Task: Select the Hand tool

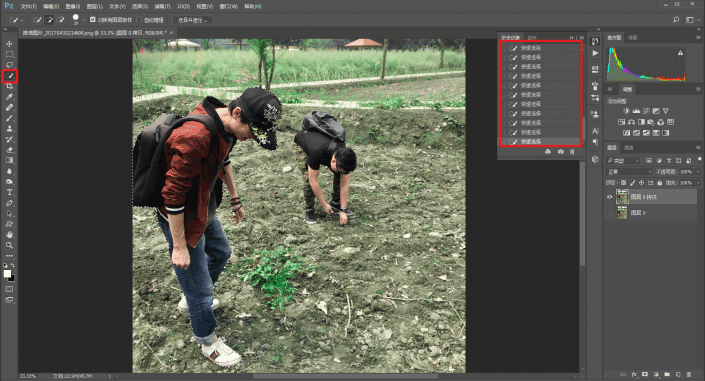Action: [9, 234]
